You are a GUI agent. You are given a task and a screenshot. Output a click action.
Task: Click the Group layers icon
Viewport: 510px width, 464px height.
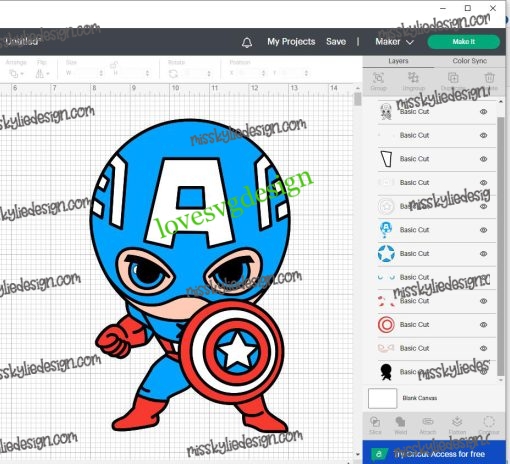[x=378, y=78]
